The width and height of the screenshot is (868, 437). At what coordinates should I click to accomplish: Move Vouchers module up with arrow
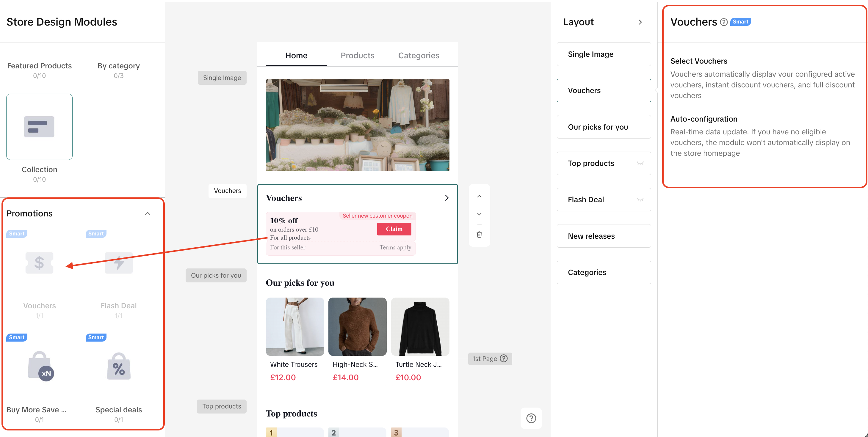point(479,196)
